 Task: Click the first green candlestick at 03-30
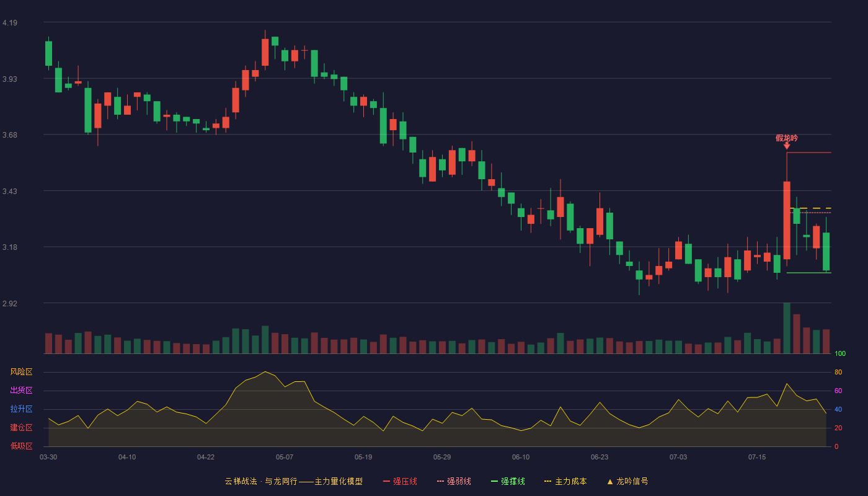click(48, 53)
